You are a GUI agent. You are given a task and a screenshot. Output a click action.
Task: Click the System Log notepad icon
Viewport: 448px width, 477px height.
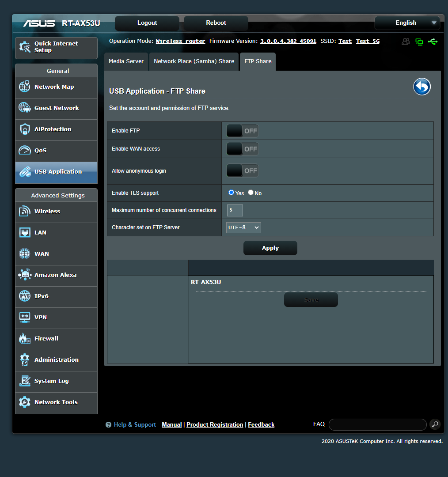click(25, 381)
